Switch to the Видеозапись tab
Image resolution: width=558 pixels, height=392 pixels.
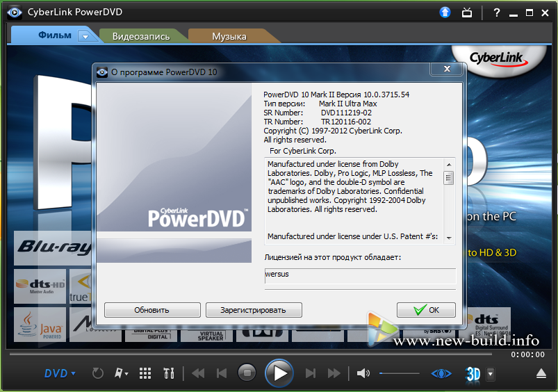coord(141,36)
